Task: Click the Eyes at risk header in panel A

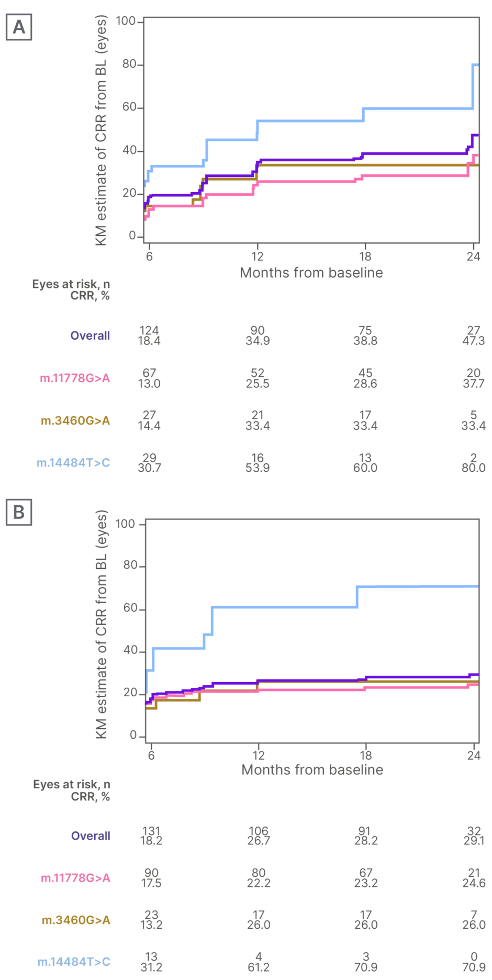Action: pyautogui.click(x=71, y=284)
